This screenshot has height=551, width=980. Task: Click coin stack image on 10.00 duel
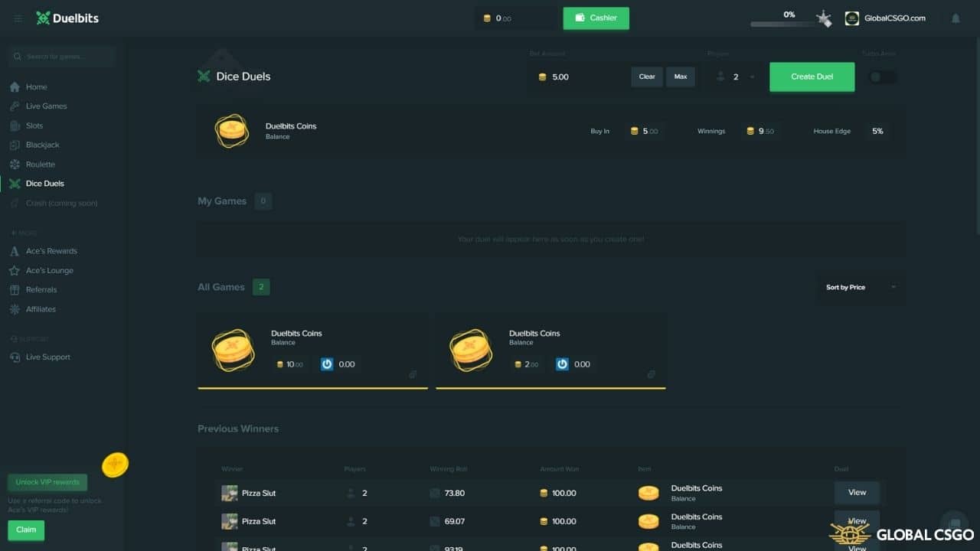[233, 350]
